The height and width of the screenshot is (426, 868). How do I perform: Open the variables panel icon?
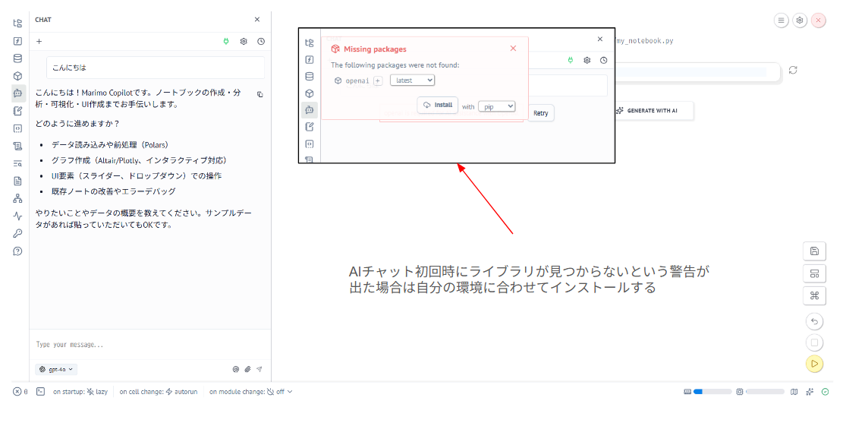(17, 41)
